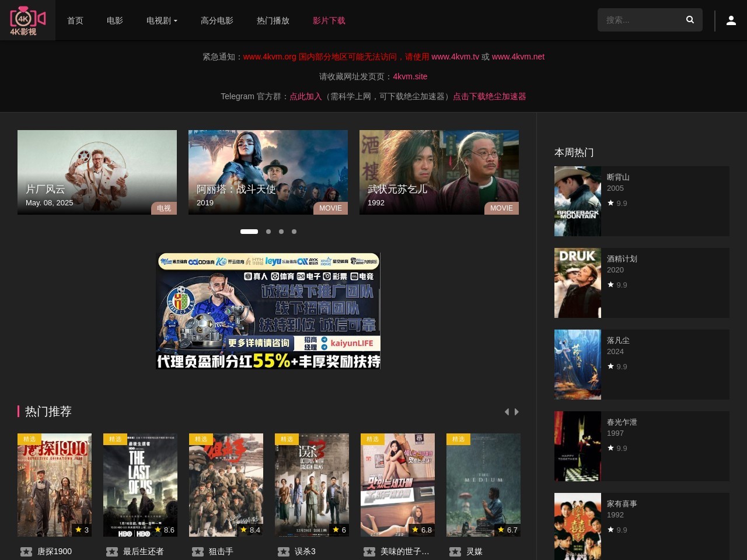Open the 热门播放 navigation item
This screenshot has height=560, width=747.
click(x=273, y=20)
